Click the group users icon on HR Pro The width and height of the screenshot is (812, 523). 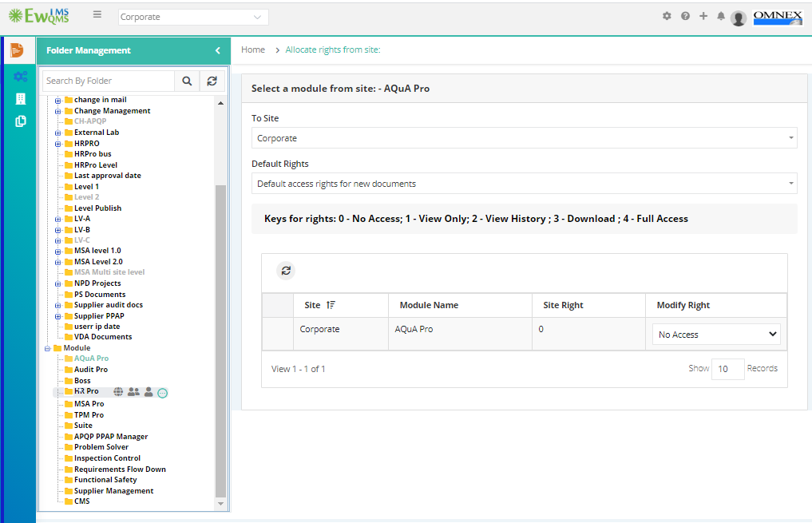[x=133, y=391]
